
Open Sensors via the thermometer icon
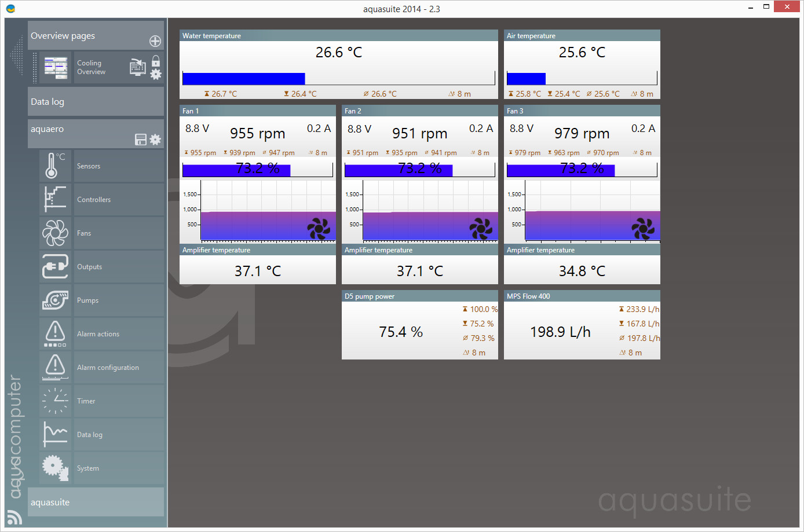tap(56, 166)
